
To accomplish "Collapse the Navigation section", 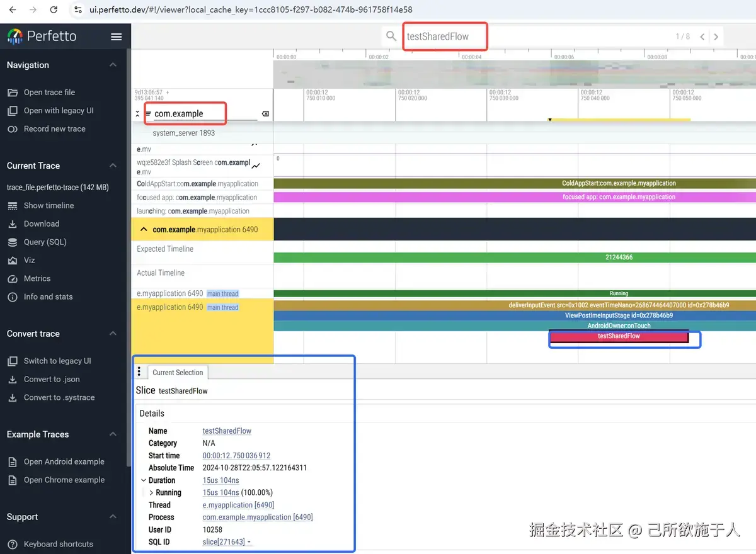I will point(113,65).
